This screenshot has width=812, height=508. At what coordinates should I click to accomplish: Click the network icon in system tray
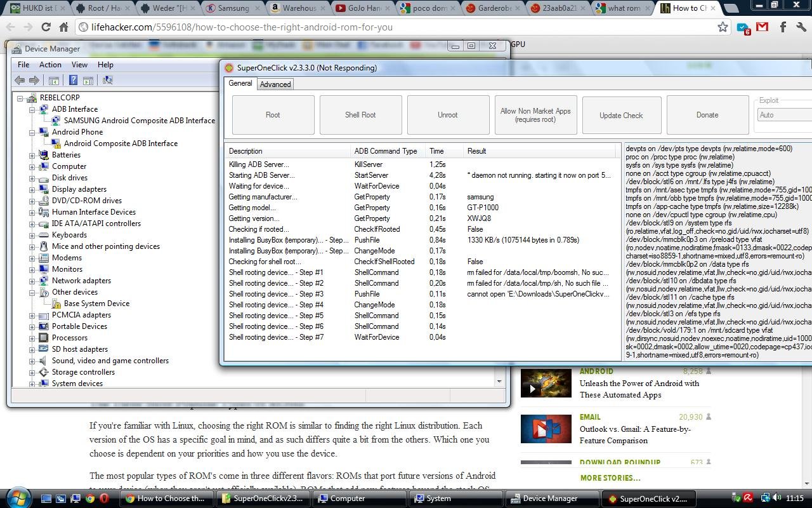(x=765, y=498)
